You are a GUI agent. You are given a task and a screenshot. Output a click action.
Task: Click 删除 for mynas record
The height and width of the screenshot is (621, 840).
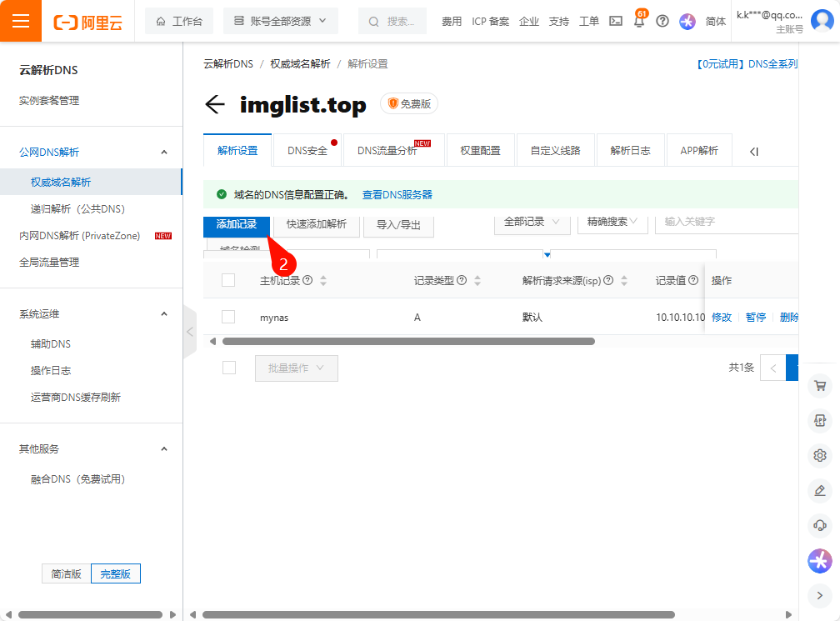pos(789,318)
